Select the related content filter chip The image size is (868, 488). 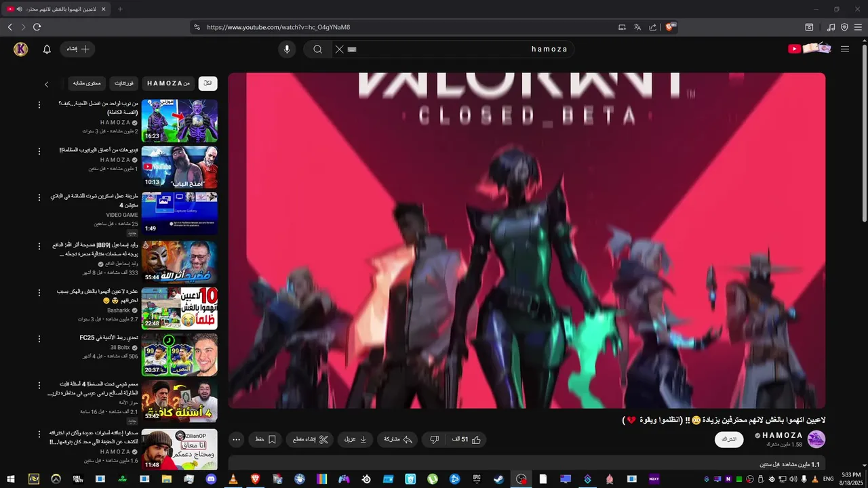coord(87,83)
